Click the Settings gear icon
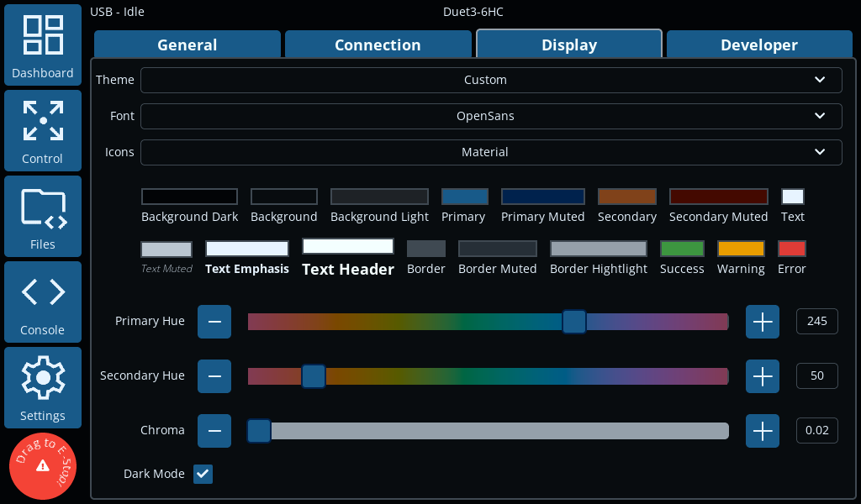 43,387
